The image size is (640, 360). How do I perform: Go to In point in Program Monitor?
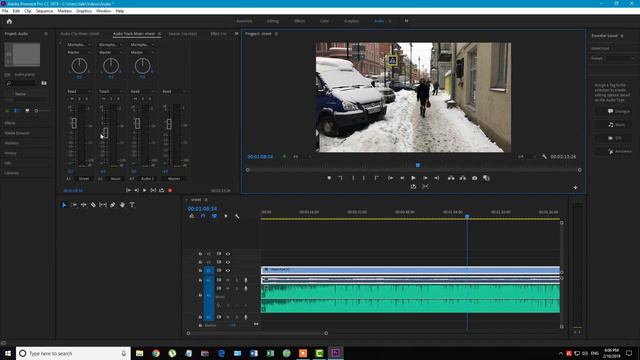click(x=390, y=178)
